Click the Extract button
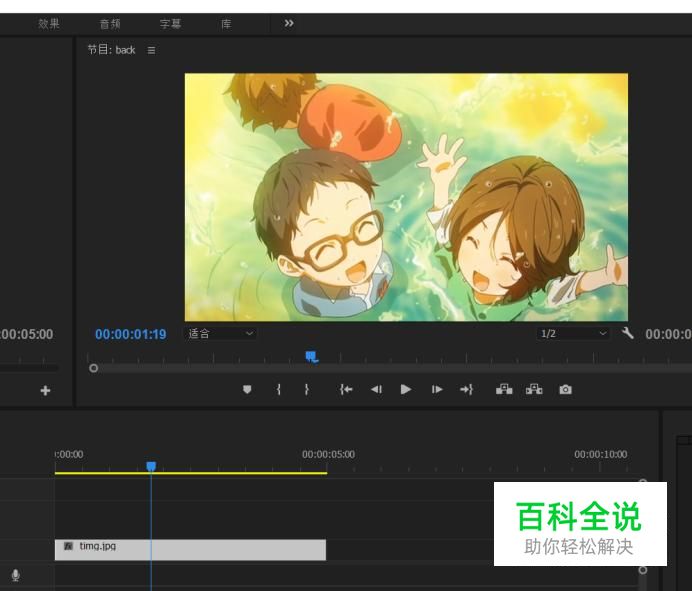The height and width of the screenshot is (591, 692). 534,389
